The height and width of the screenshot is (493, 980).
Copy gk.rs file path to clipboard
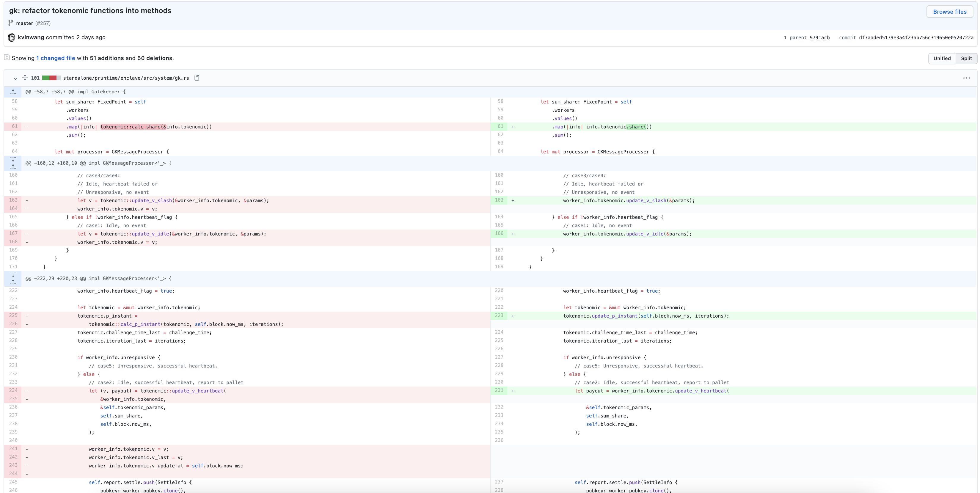click(x=197, y=78)
